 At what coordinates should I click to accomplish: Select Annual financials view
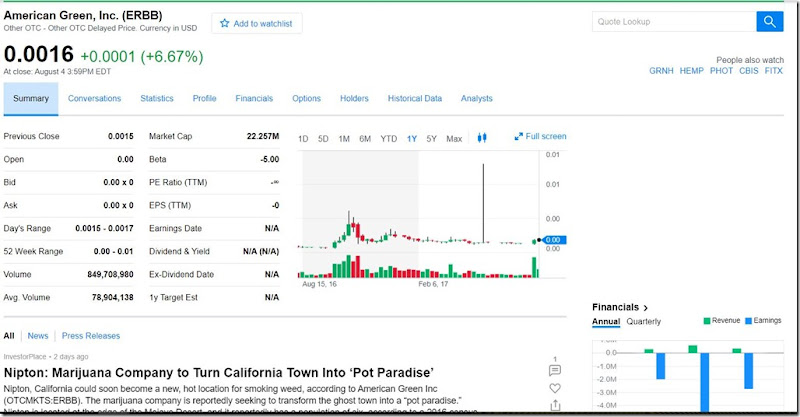coord(606,322)
